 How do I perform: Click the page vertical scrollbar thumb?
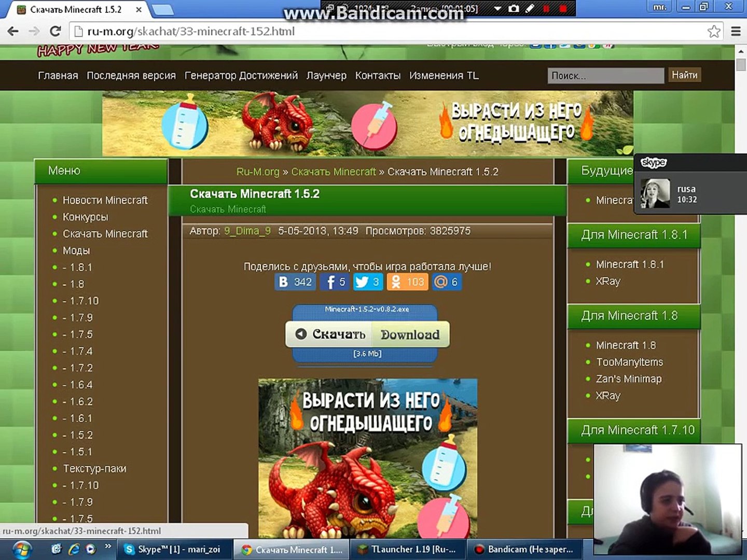741,66
